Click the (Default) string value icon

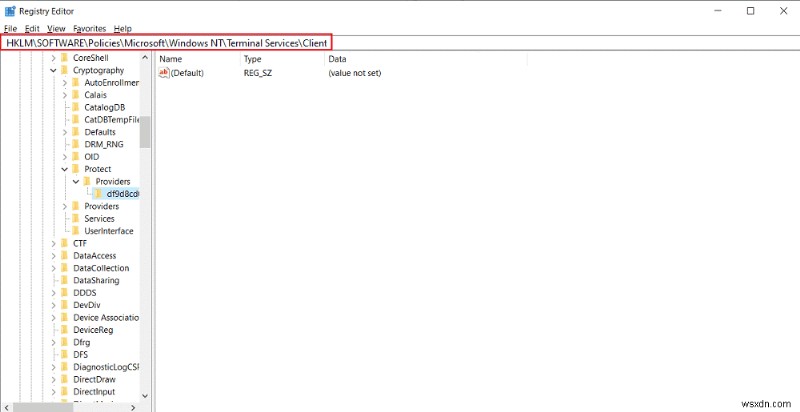click(x=164, y=73)
